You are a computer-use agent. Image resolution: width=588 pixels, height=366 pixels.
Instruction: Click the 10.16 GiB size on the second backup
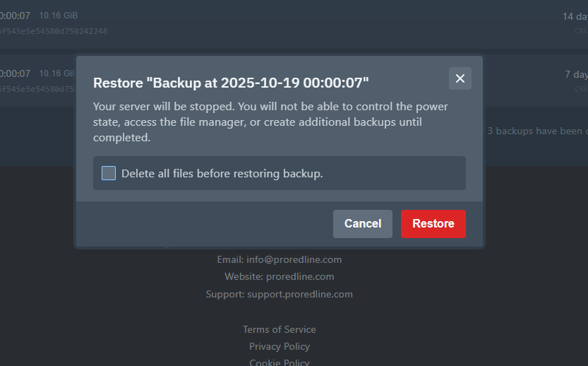(x=57, y=73)
